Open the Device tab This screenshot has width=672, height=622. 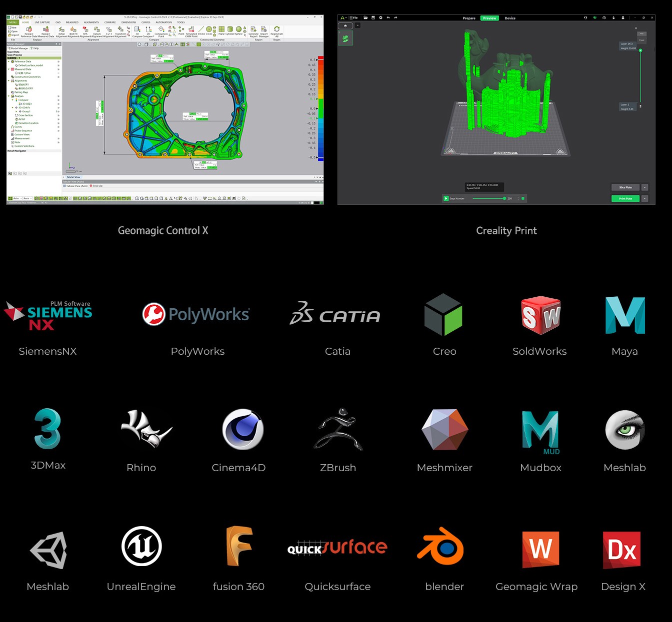510,18
